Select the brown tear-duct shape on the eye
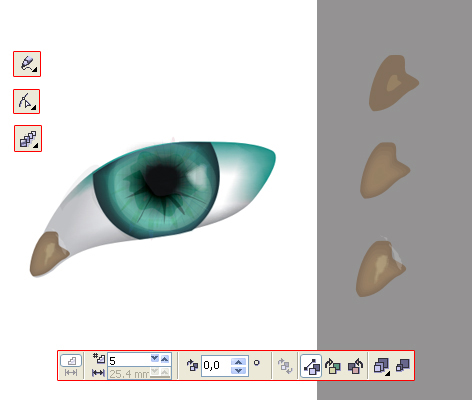Image resolution: width=472 pixels, height=400 pixels. pyautogui.click(x=49, y=254)
